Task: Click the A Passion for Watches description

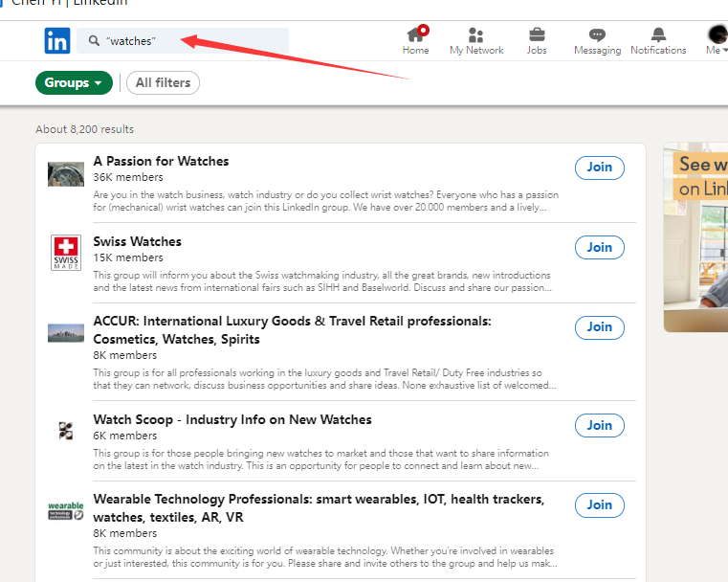Action: (x=326, y=201)
